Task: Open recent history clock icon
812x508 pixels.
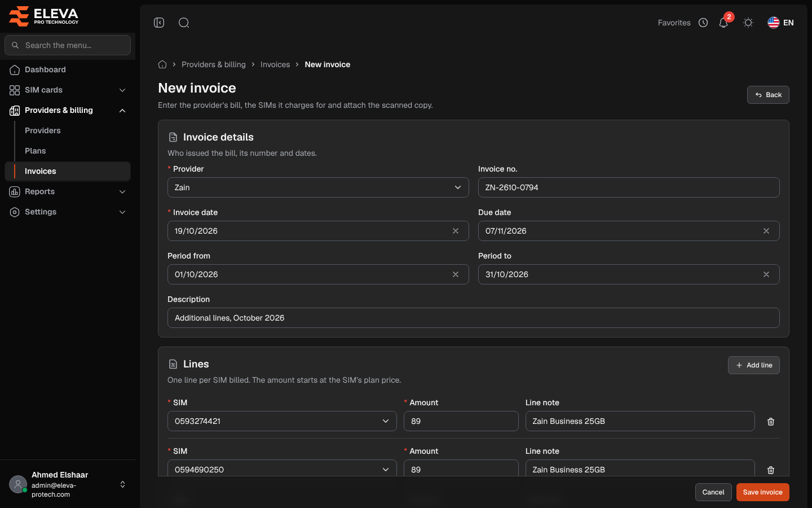Action: (x=703, y=23)
